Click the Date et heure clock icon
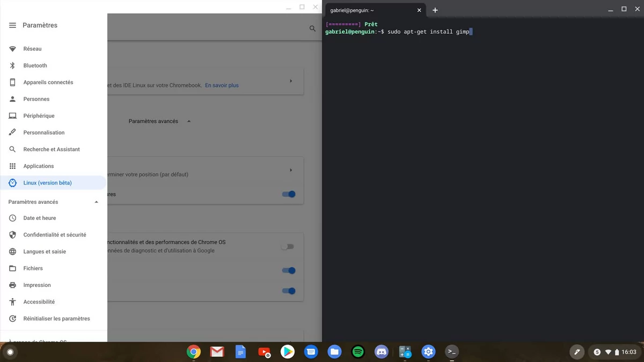The height and width of the screenshot is (362, 644). 12,218
